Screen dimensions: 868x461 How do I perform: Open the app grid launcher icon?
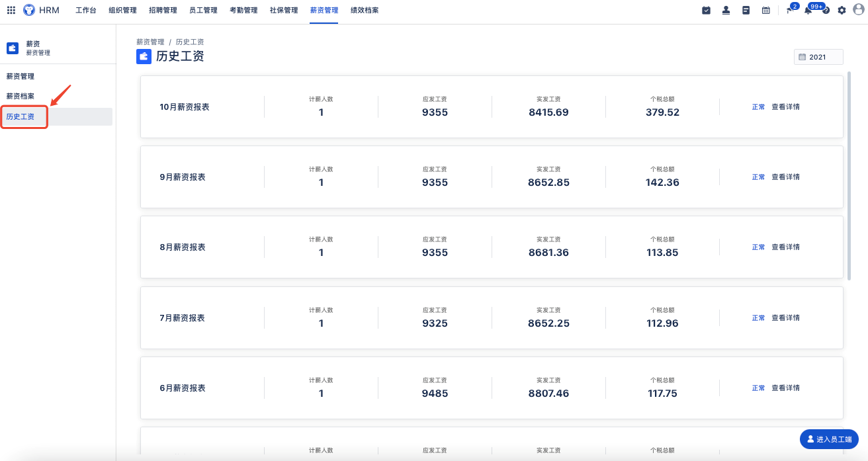tap(11, 10)
